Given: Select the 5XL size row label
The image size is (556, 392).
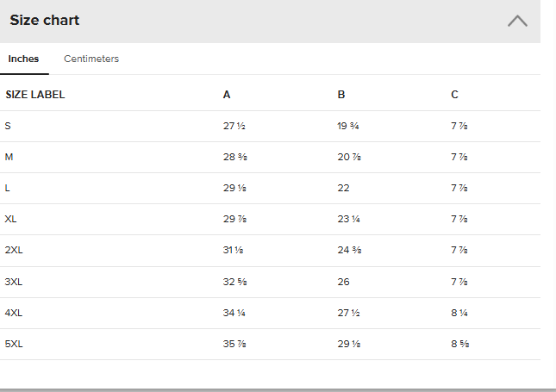Looking at the screenshot, I should 13,344.
